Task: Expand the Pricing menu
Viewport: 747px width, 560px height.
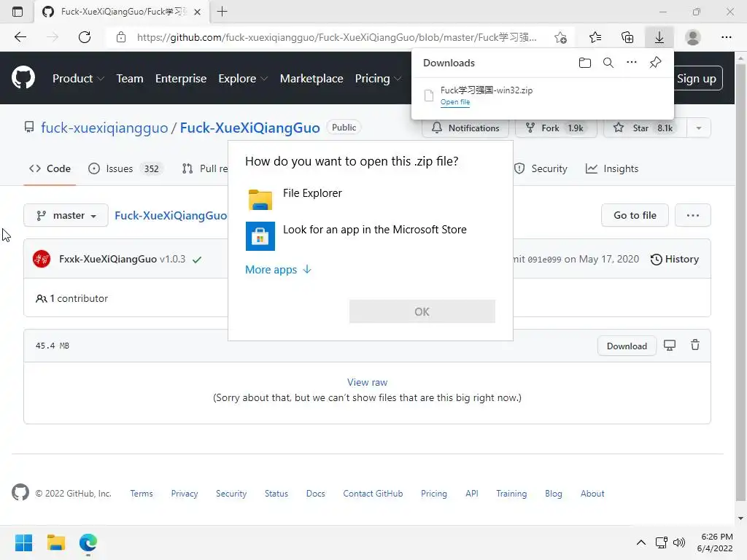Action: tap(378, 79)
